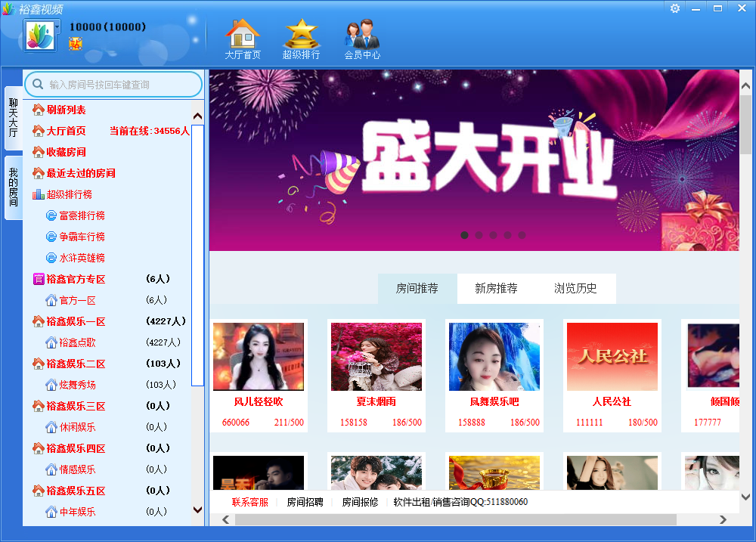
Task: Expand 裕鑫娱乐五区 category
Action: pyautogui.click(x=76, y=491)
